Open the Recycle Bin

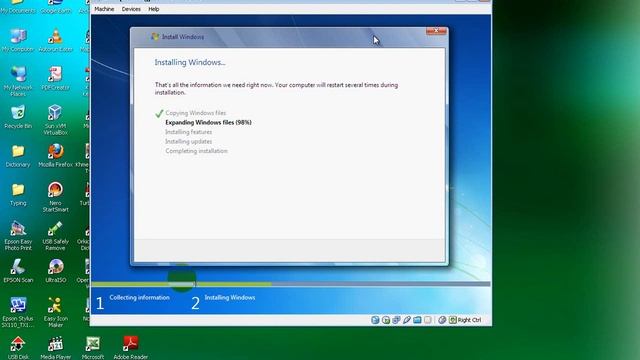click(x=18, y=117)
